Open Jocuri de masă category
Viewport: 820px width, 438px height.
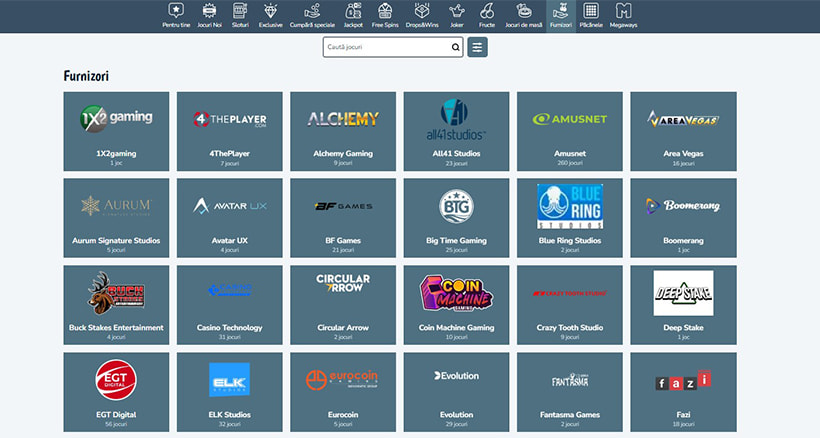(523, 16)
